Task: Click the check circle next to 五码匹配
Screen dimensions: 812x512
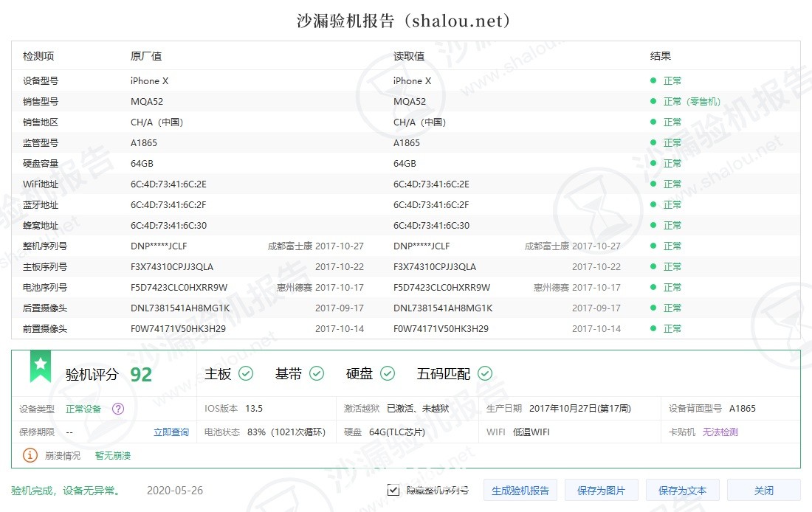Action: pyautogui.click(x=485, y=373)
